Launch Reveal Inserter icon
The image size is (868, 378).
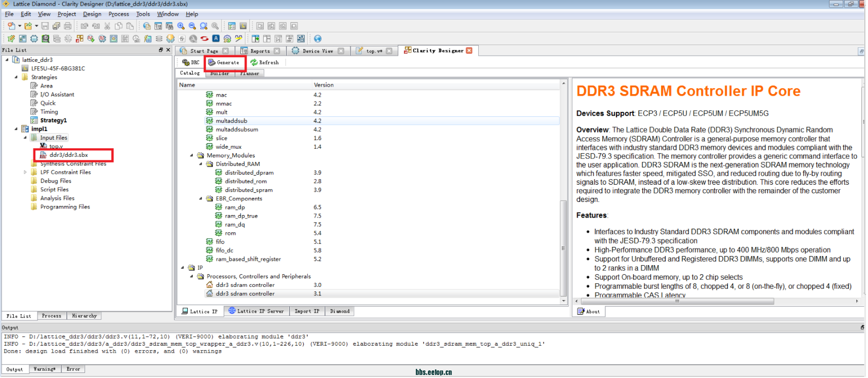91,38
